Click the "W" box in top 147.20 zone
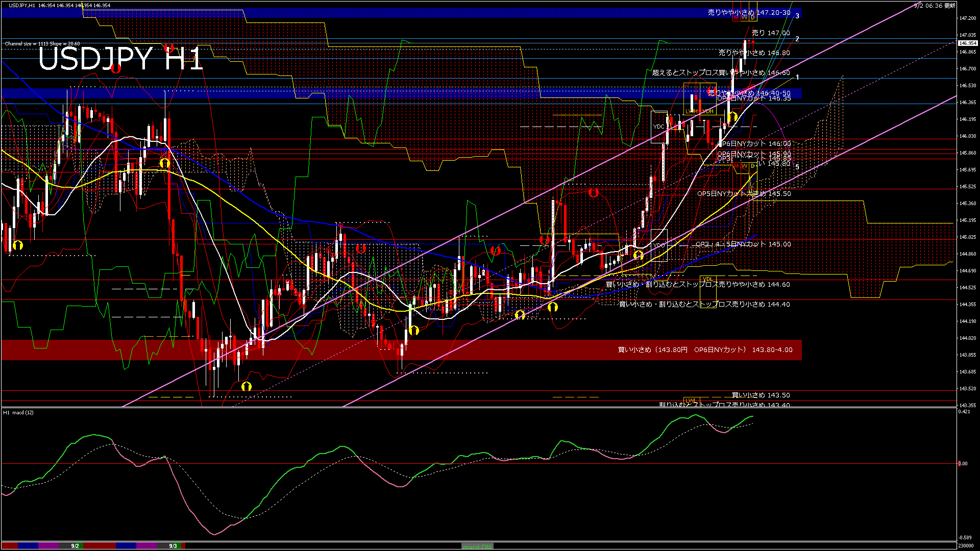980x551 pixels. click(744, 17)
